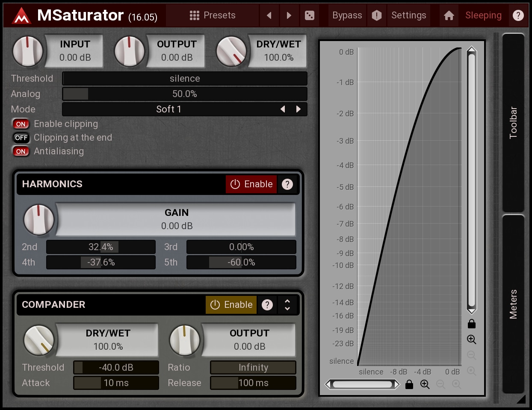The width and height of the screenshot is (532, 410).
Task: Zoom in the graph vertically
Action: pyautogui.click(x=472, y=339)
